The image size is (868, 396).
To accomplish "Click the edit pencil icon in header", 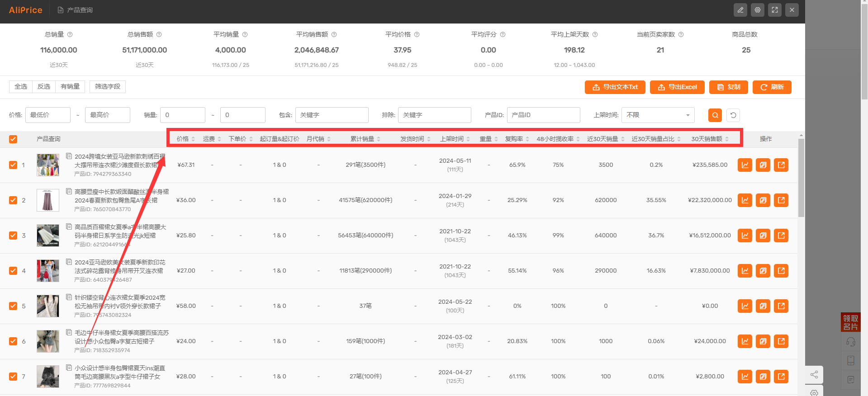I will coord(740,10).
